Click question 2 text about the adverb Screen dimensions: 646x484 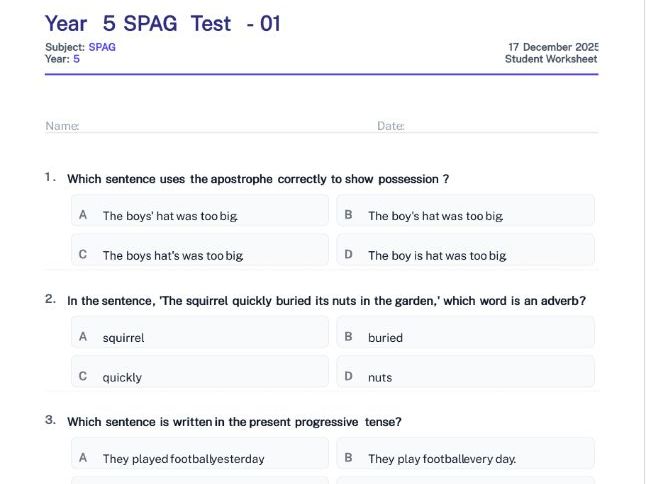click(x=326, y=300)
